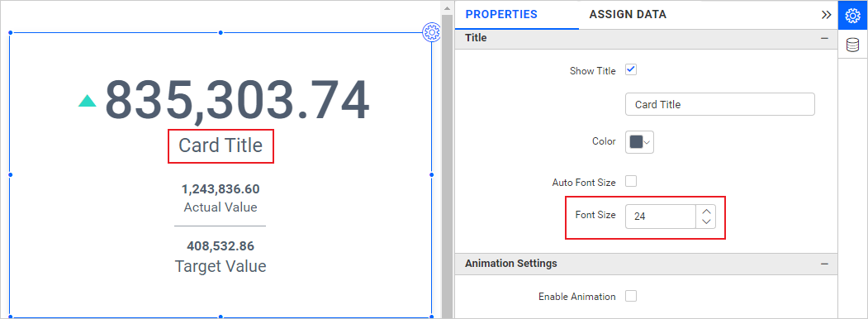Click the dark title color swatch

636,142
